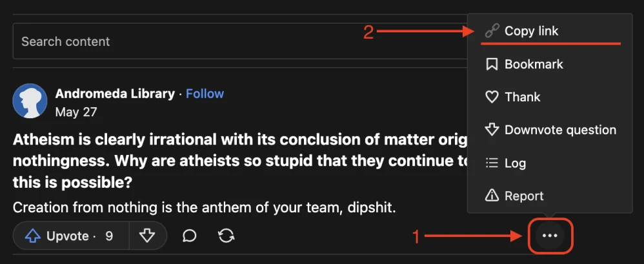Click the downvote arrow button

point(148,236)
